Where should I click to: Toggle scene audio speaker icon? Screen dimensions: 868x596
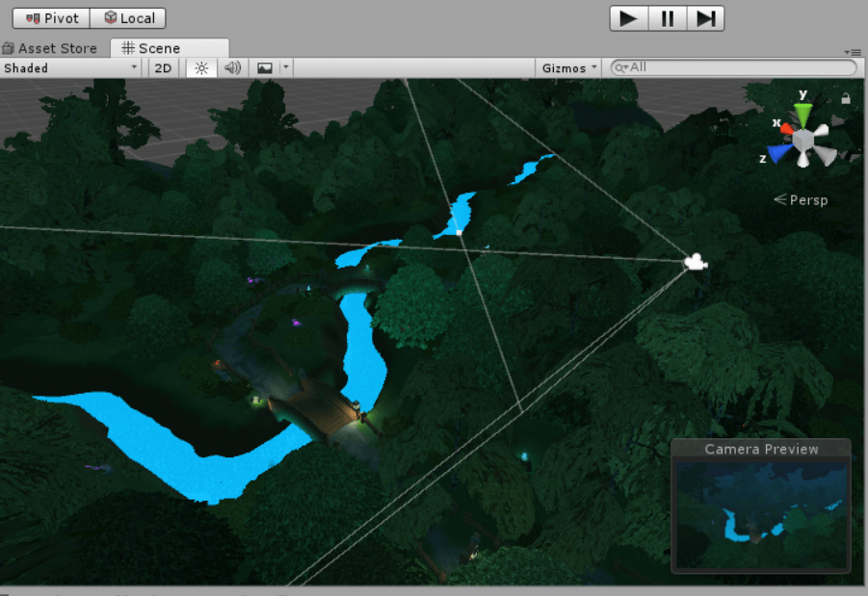[x=232, y=68]
